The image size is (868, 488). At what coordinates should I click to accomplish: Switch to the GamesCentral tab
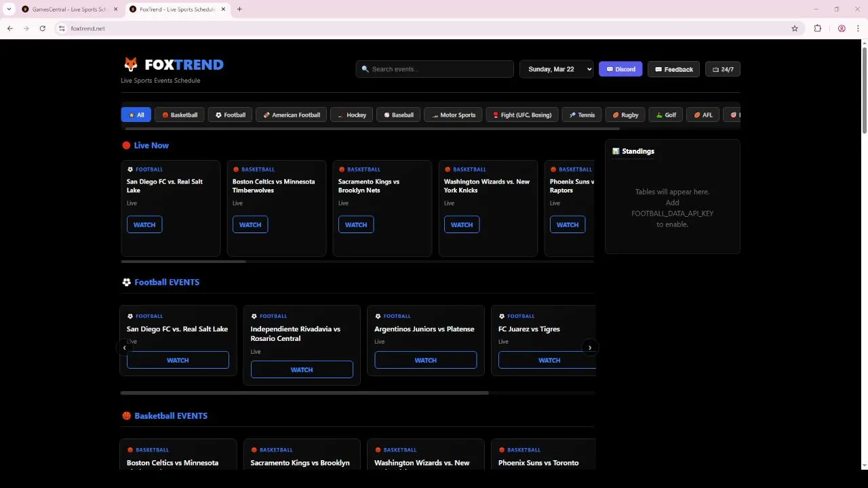click(69, 9)
